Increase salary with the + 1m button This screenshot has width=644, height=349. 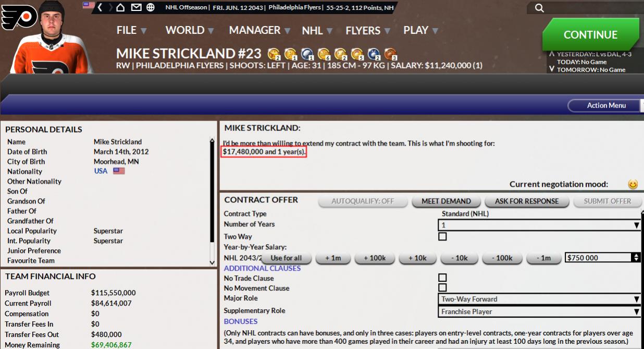[x=333, y=258]
